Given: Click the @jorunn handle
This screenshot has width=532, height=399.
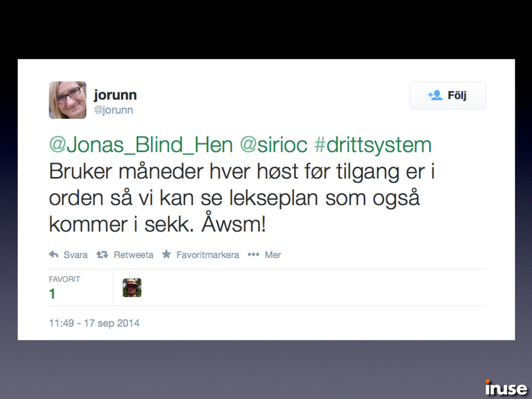Looking at the screenshot, I should pos(113,110).
